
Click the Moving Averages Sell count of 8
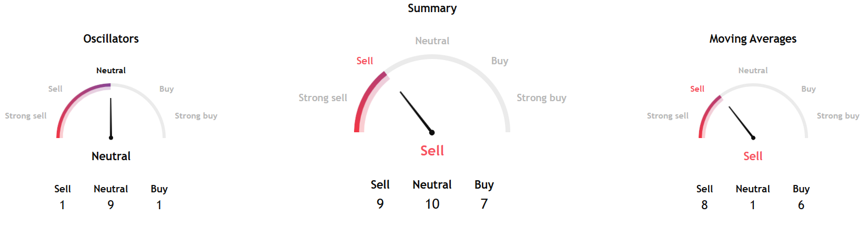point(704,205)
